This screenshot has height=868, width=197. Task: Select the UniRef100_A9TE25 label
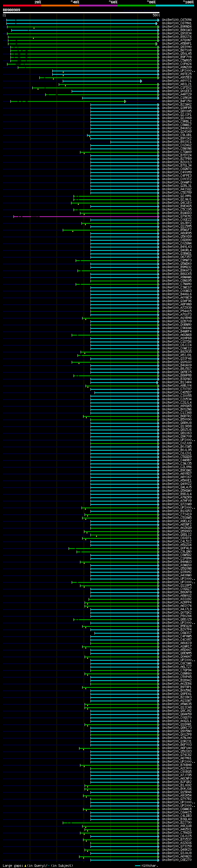177,74
